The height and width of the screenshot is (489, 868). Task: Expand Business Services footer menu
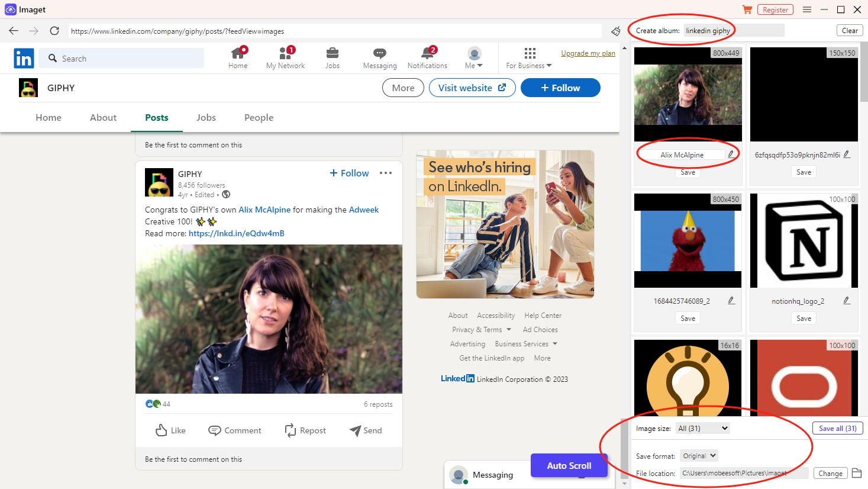point(526,344)
